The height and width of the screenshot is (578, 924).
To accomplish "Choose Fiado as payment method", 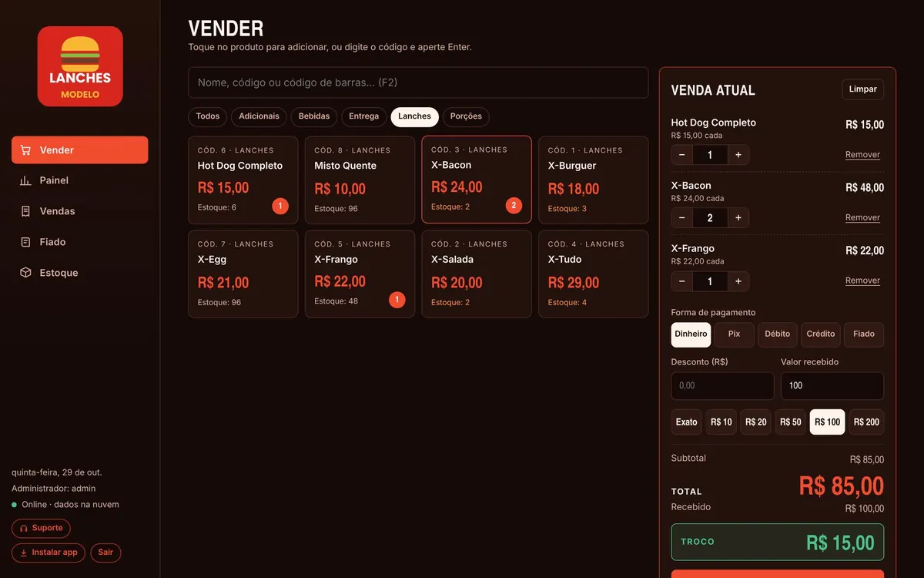I will point(864,334).
